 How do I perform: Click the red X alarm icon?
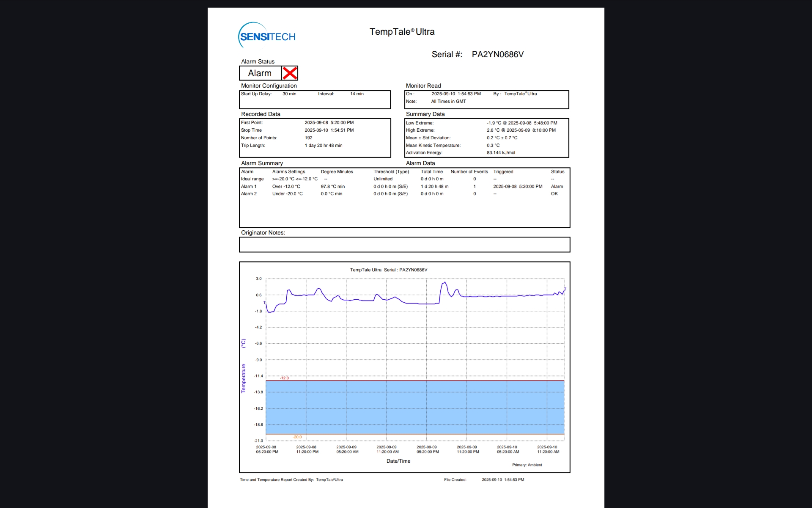pyautogui.click(x=290, y=73)
